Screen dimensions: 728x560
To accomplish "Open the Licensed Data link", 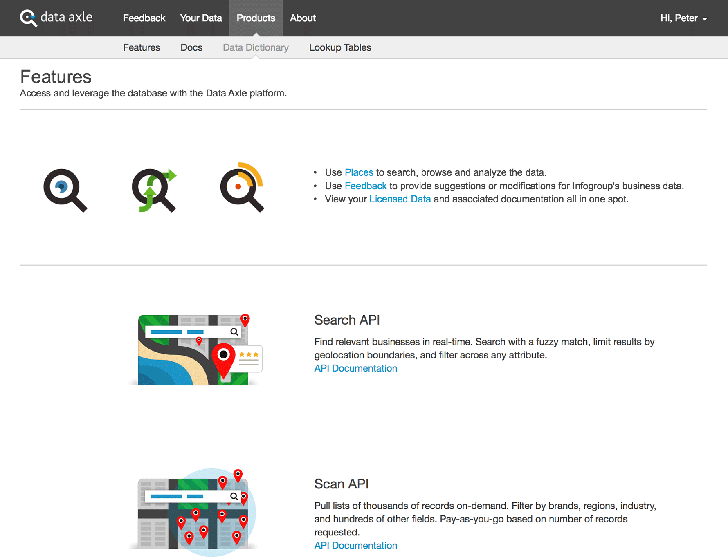I will pyautogui.click(x=400, y=199).
